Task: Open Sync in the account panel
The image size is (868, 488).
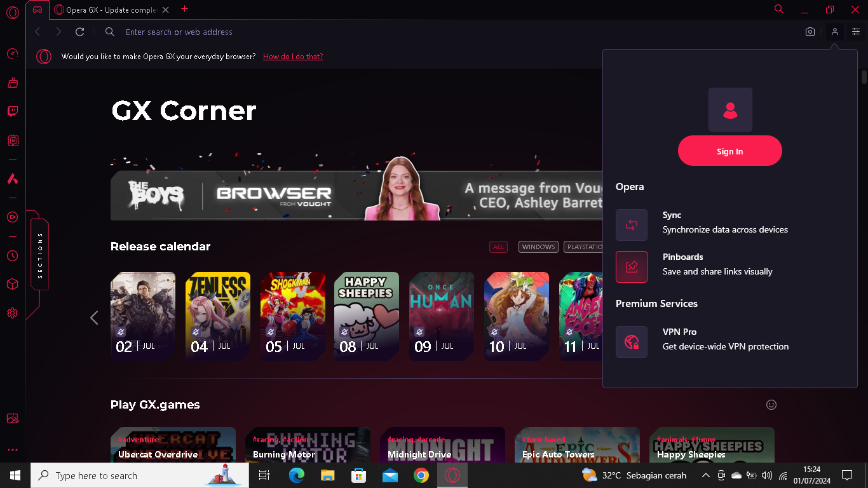Action: (730, 225)
